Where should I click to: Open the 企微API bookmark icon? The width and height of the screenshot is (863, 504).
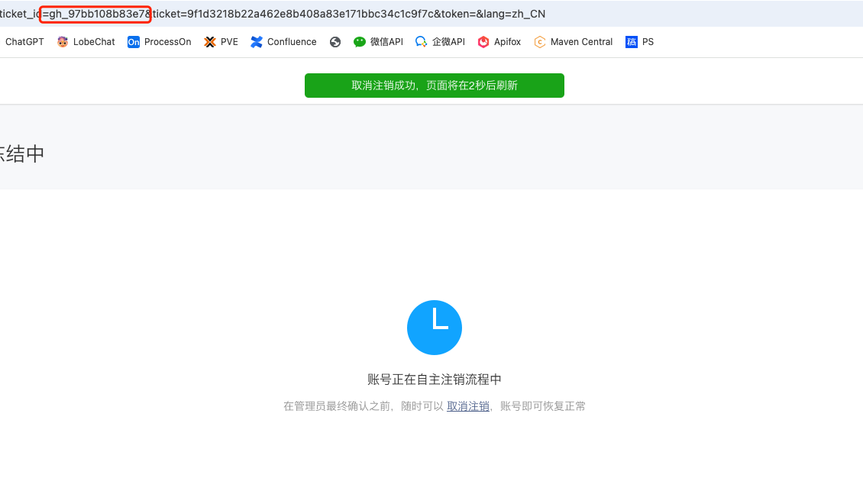click(x=421, y=42)
